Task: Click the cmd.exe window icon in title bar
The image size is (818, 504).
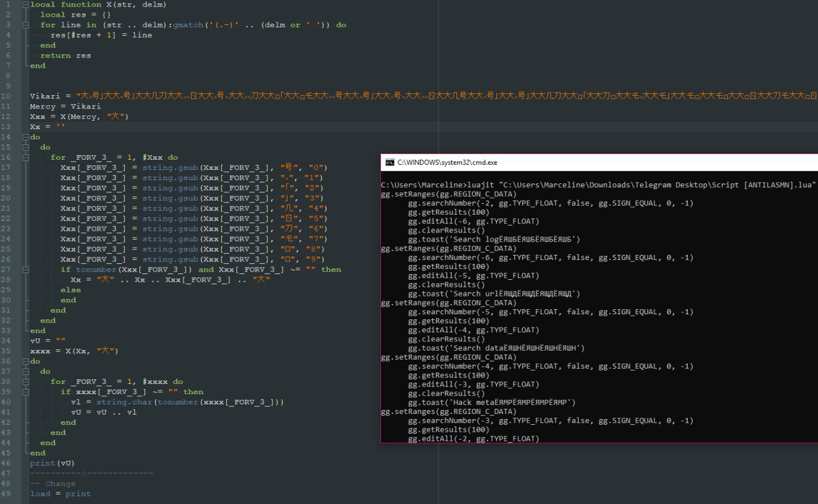Action: click(389, 163)
